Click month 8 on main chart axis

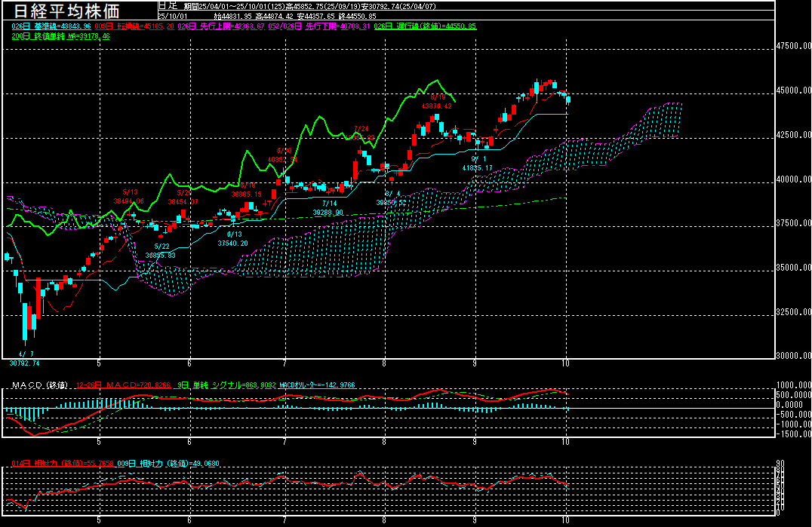point(384,362)
